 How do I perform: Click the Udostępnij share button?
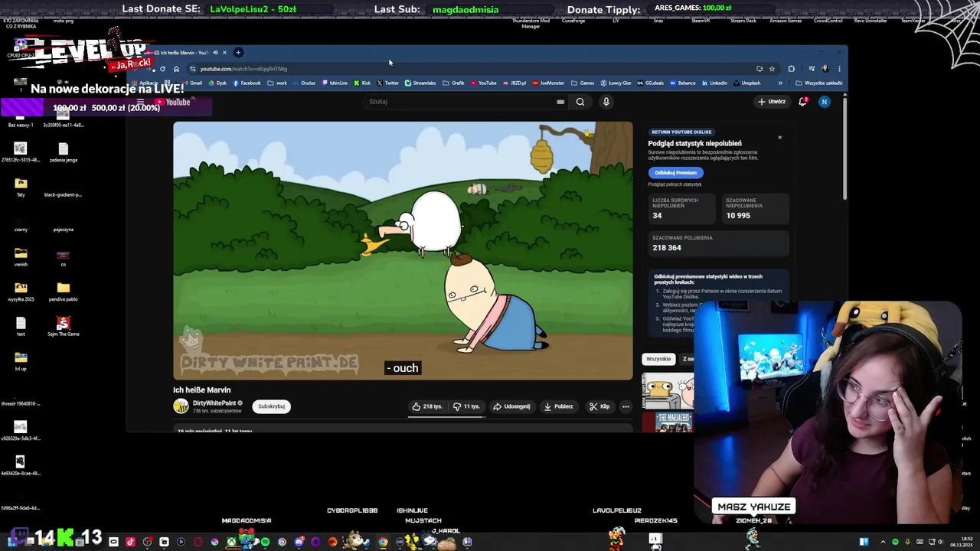click(511, 406)
